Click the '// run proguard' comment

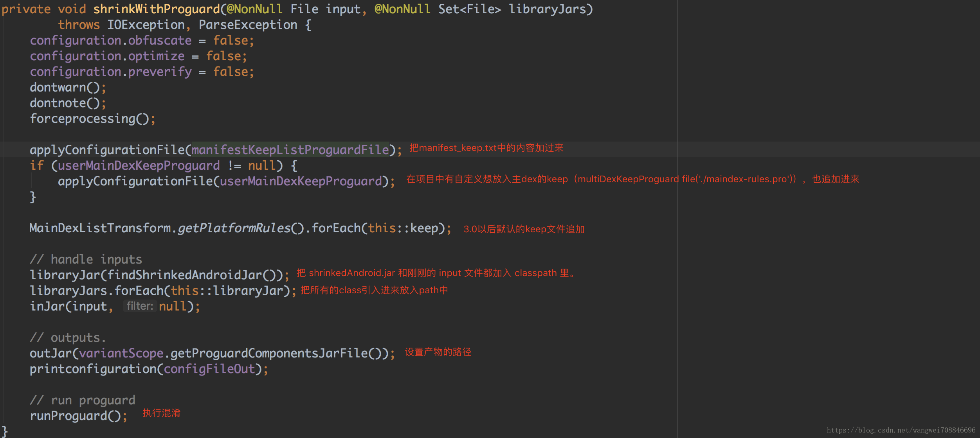[x=82, y=400]
